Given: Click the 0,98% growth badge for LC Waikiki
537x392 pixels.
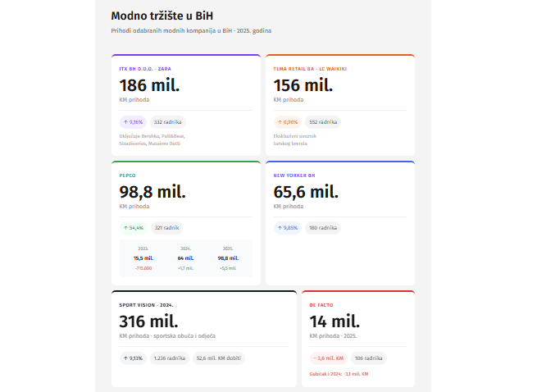Looking at the screenshot, I should coord(286,122).
